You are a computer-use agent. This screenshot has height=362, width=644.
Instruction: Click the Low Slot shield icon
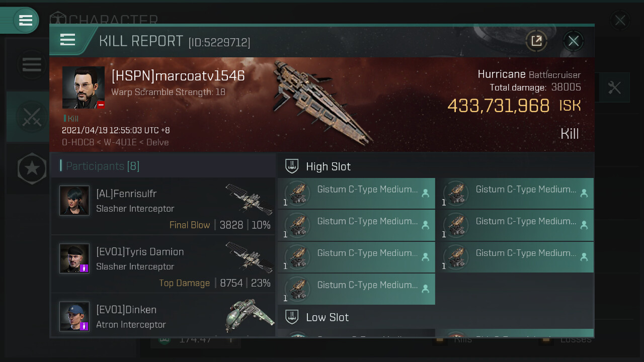click(x=292, y=317)
